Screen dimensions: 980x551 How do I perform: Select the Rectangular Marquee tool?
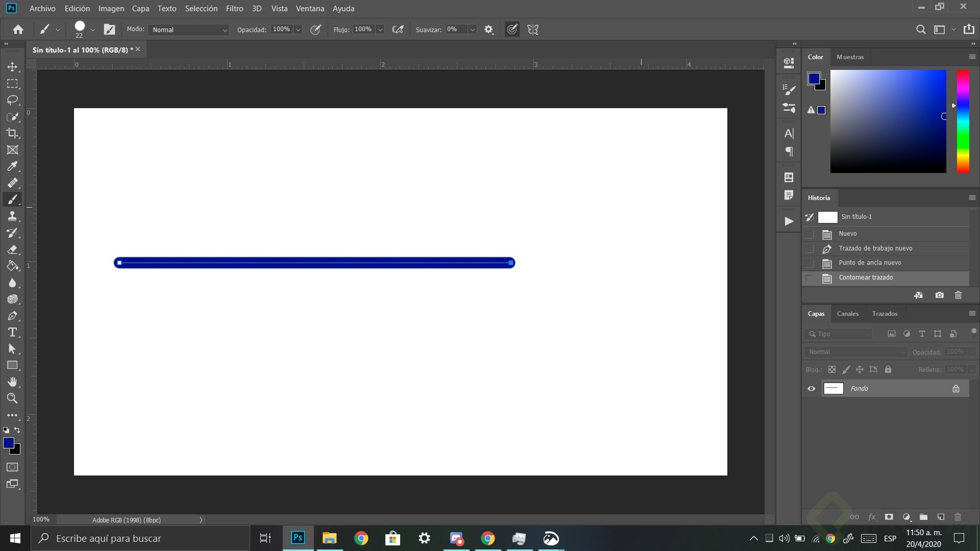(x=12, y=84)
